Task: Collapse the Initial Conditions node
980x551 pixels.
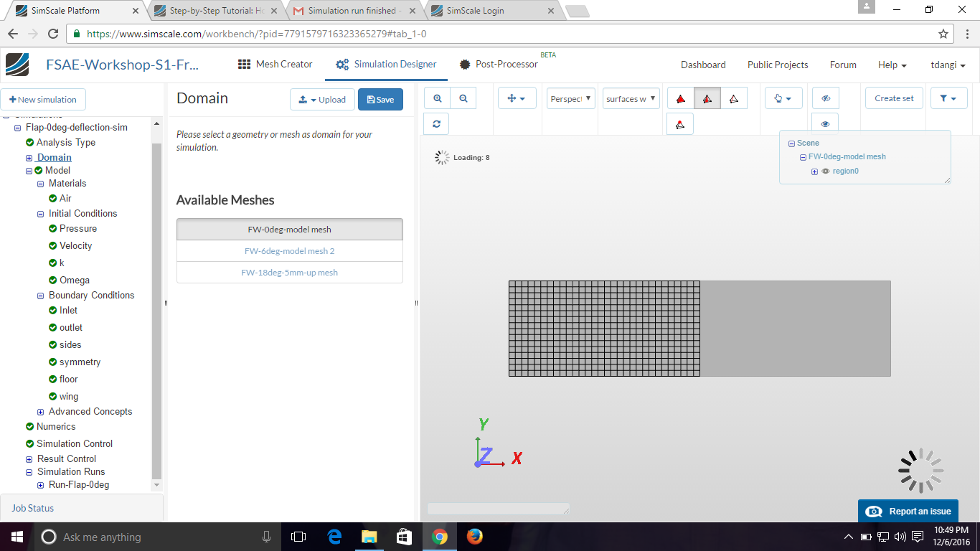Action: click(x=41, y=214)
